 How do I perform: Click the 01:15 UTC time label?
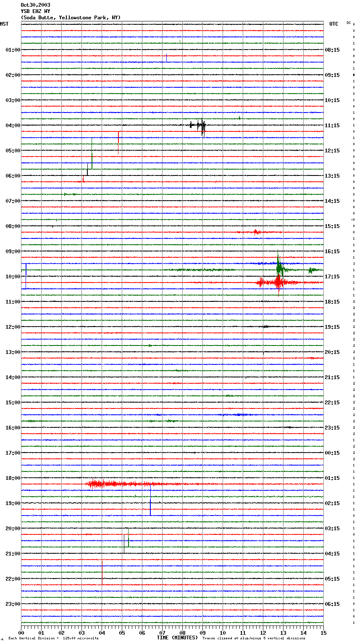click(x=332, y=478)
